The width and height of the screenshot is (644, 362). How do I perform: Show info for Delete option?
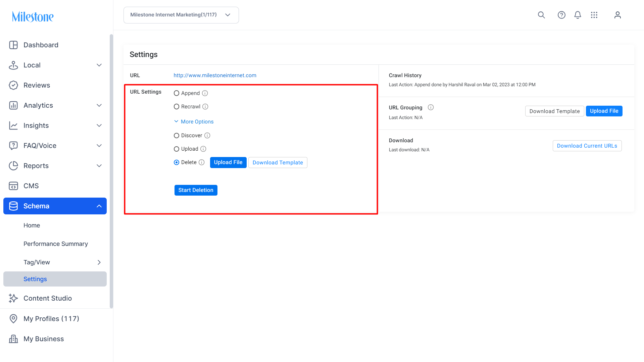click(x=202, y=162)
